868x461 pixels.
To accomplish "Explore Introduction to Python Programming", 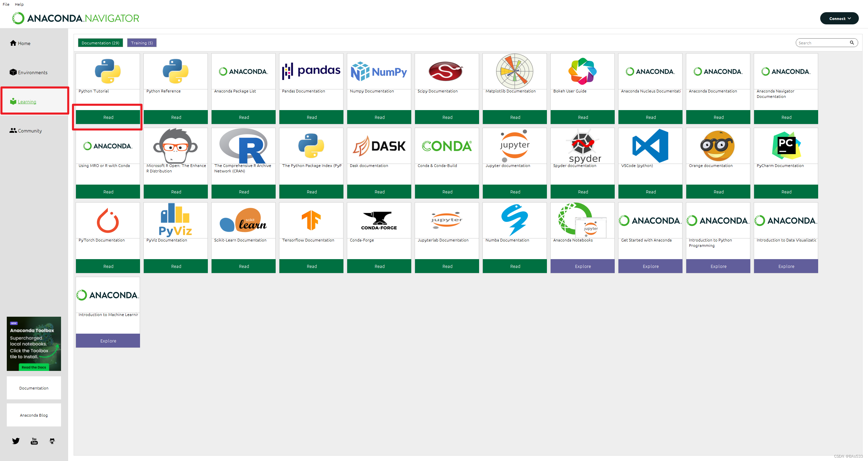I will 718,266.
